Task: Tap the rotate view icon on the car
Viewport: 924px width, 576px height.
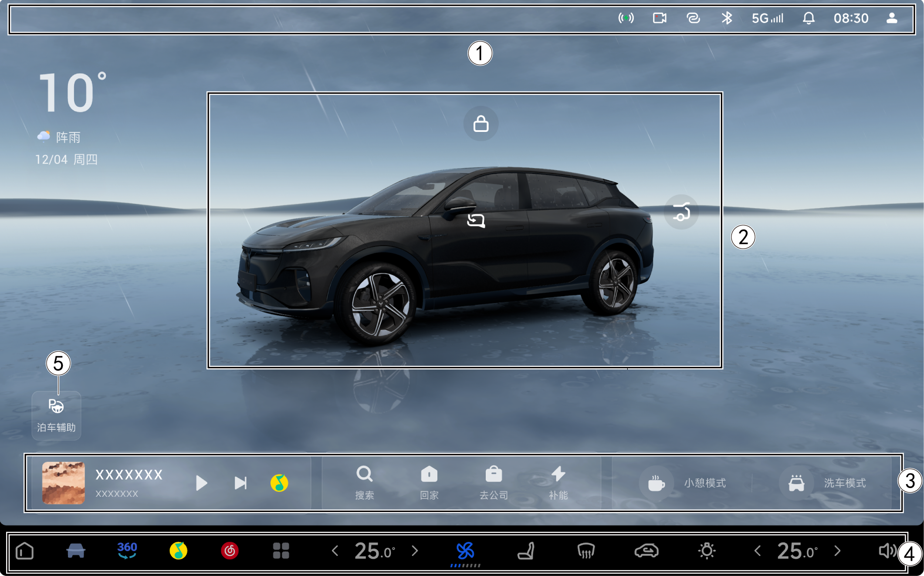Action: click(x=476, y=220)
